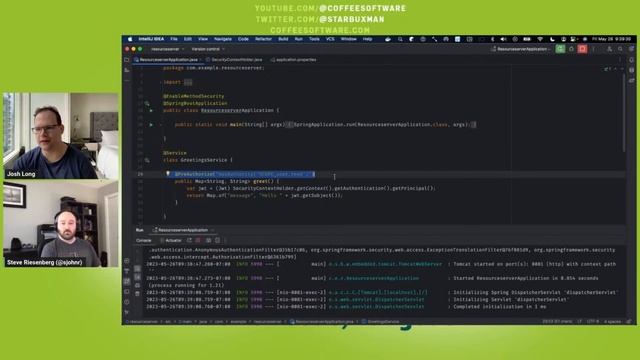Open the Structure tool window icon
The height and width of the screenshot is (360, 640).
click(x=127, y=70)
